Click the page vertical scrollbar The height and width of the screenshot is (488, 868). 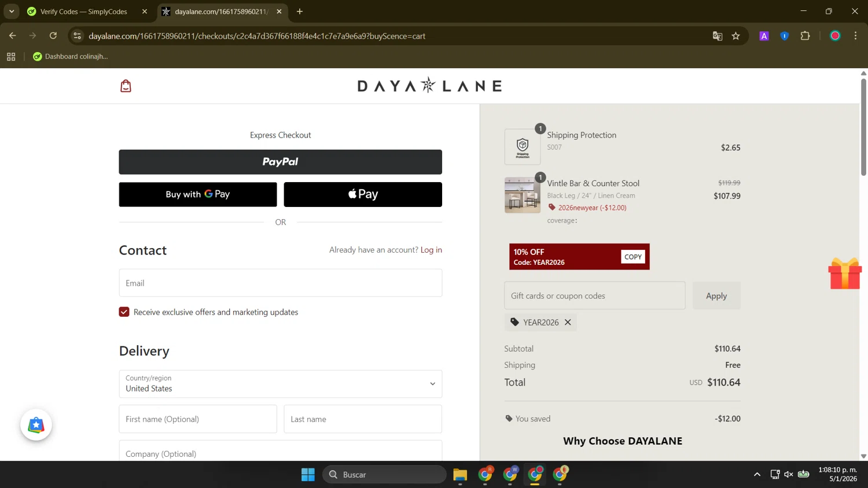click(x=863, y=127)
